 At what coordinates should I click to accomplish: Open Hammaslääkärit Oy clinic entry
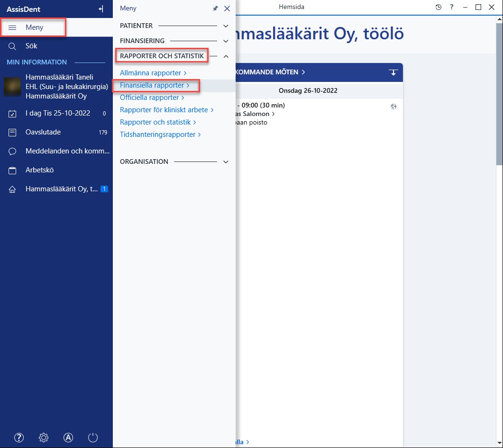[x=62, y=189]
